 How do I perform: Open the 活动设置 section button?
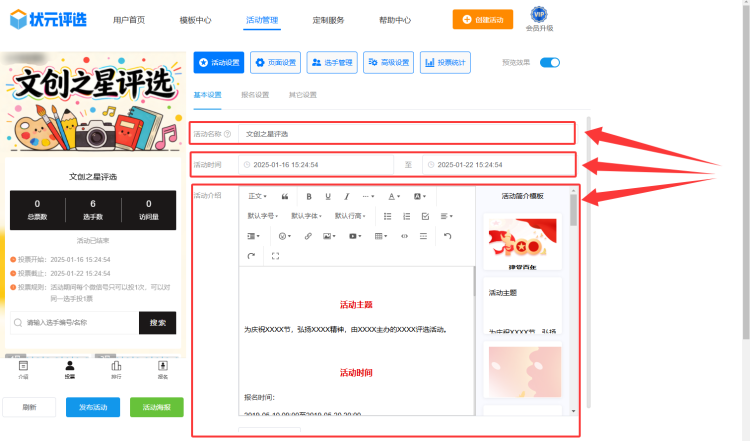tap(219, 63)
